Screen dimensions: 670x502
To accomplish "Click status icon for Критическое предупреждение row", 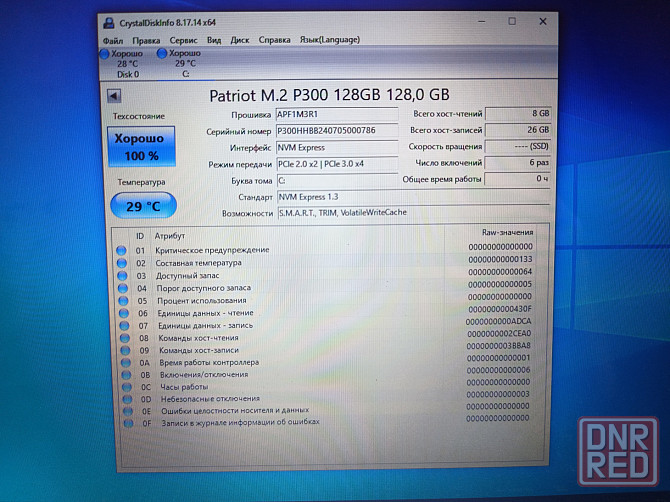I will click(121, 250).
